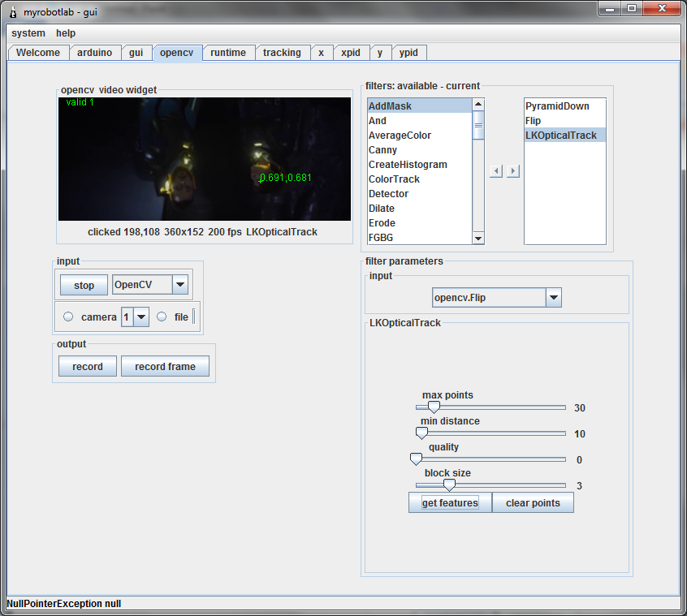Open the help menu
This screenshot has width=687, height=616.
[x=66, y=33]
